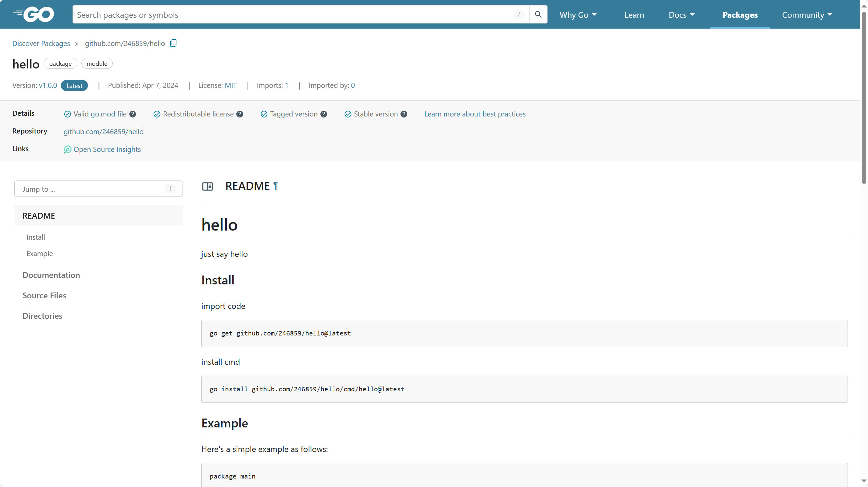Screen dimensions: 868x487
Task: Open Learn more about best practices link
Action: 475,114
